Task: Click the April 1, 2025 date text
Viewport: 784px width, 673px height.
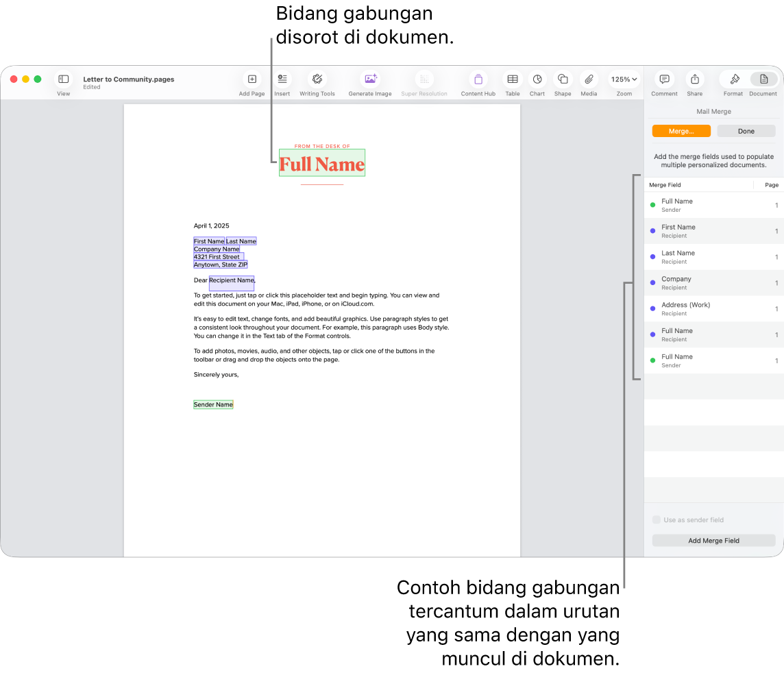Action: point(212,226)
